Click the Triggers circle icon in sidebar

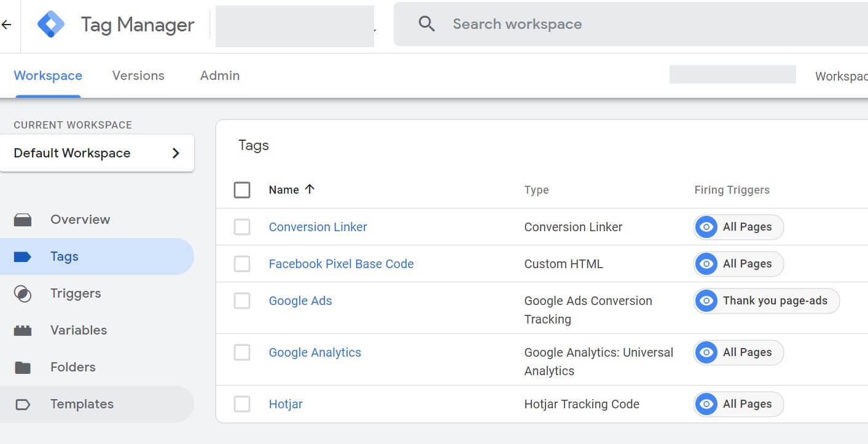(23, 293)
